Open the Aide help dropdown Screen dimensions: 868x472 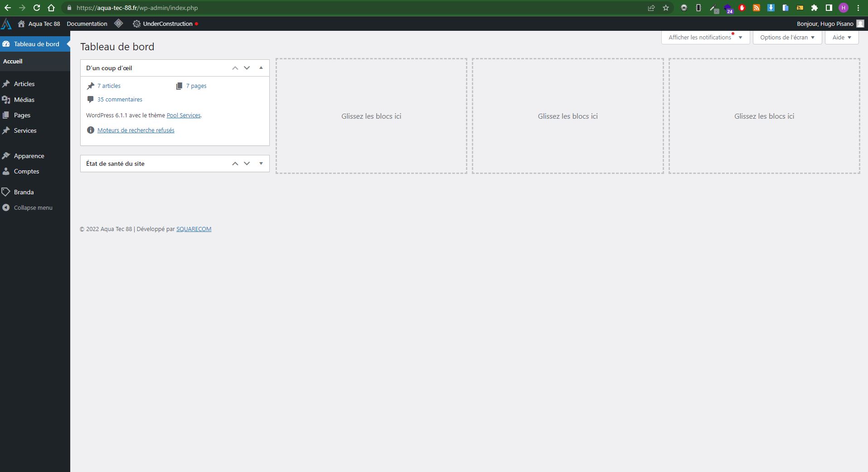click(x=841, y=37)
